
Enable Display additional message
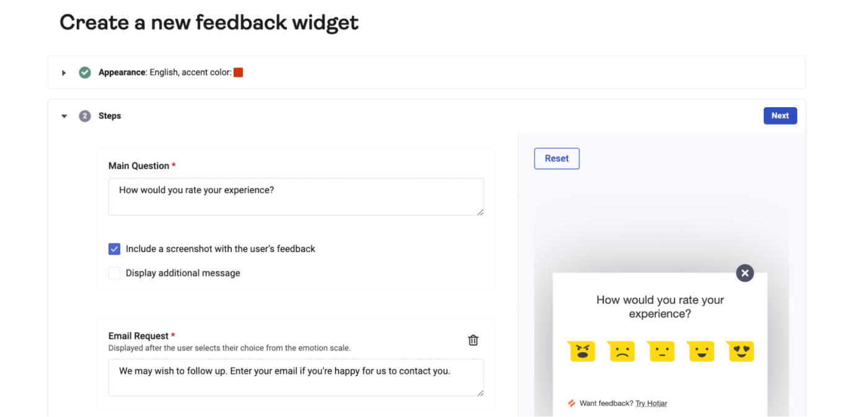click(x=114, y=273)
